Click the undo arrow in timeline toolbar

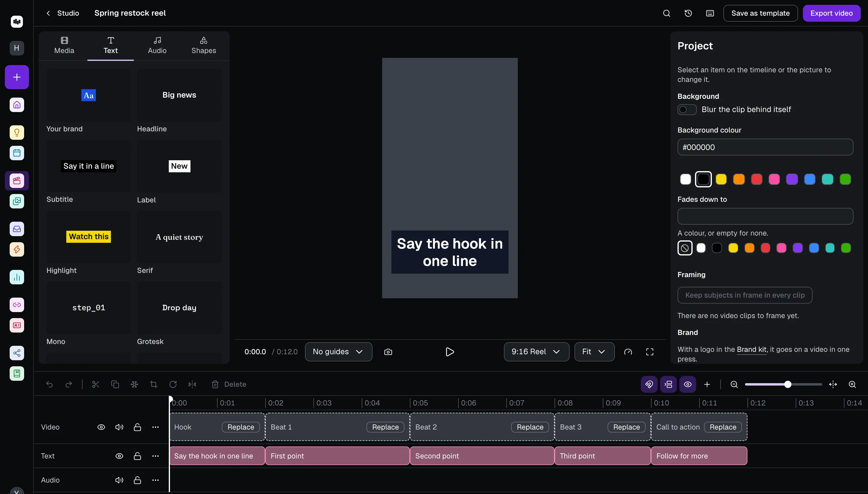click(x=49, y=384)
